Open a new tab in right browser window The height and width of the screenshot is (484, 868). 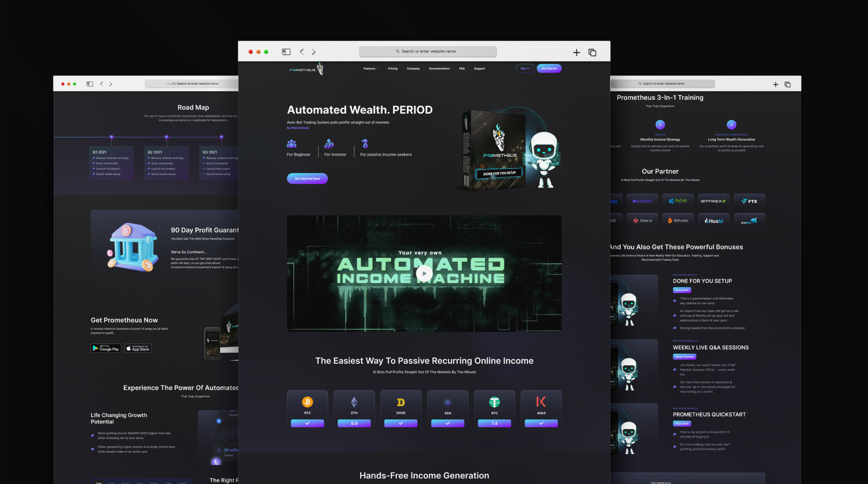point(775,84)
